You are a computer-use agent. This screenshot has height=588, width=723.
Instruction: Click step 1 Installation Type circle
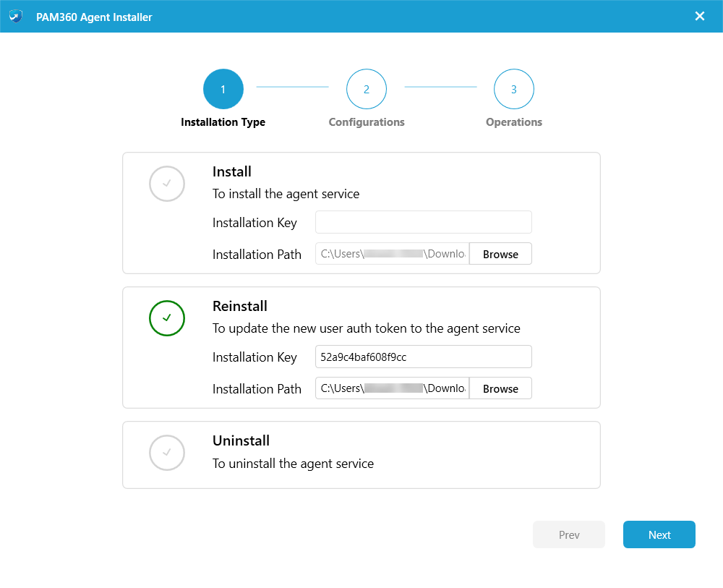tap(223, 89)
